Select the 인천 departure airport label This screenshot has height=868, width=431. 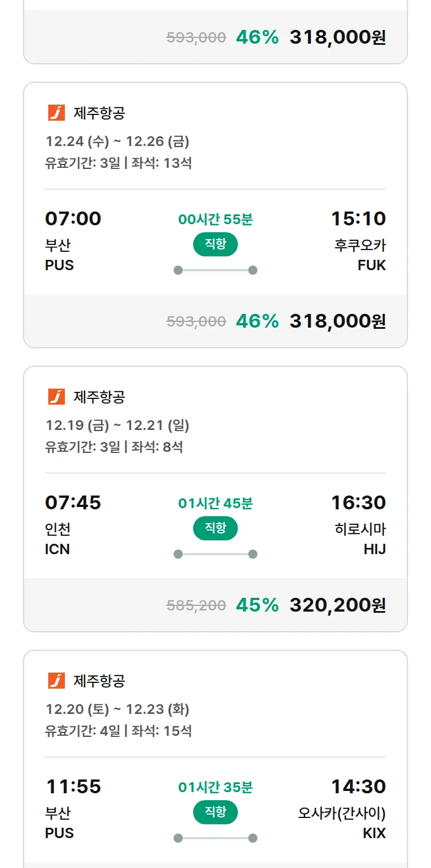click(x=58, y=529)
